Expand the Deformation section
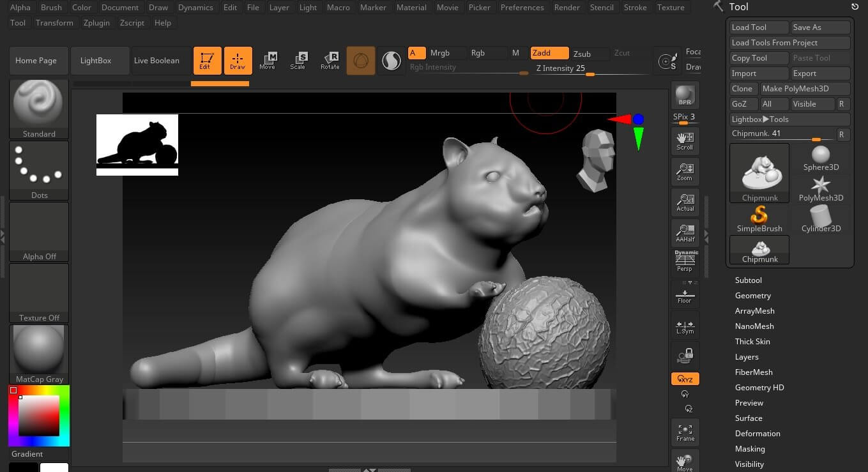 click(x=758, y=434)
